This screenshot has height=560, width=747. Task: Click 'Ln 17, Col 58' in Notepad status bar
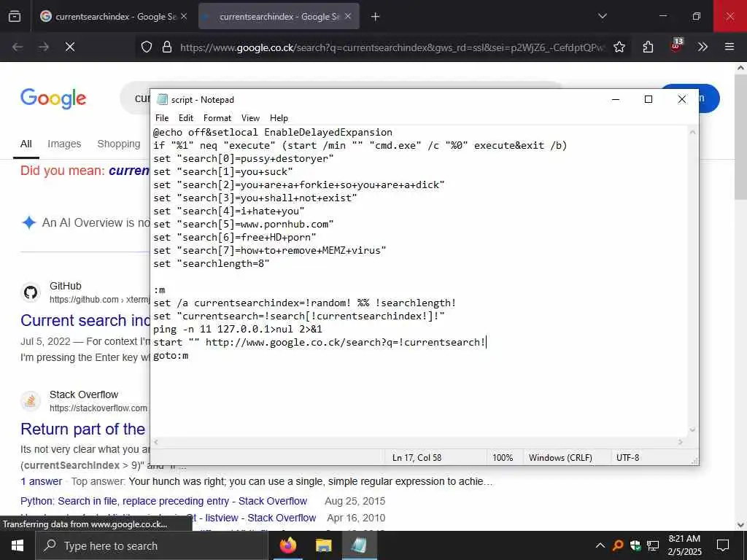417,458
